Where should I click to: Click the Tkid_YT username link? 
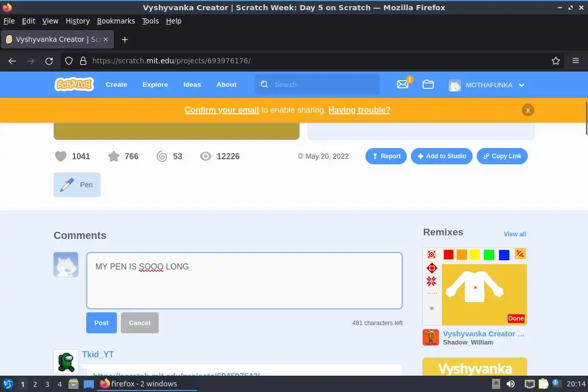[x=98, y=355]
